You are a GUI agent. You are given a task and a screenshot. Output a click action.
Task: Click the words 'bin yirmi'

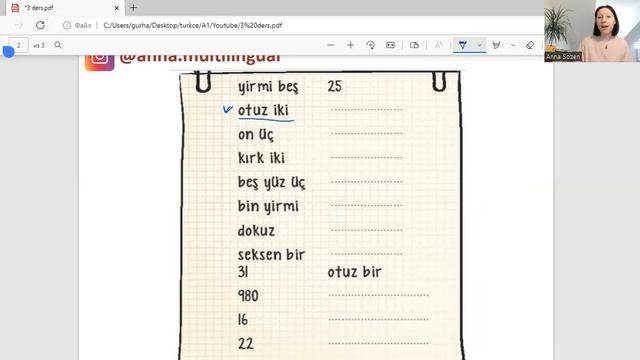click(x=268, y=206)
